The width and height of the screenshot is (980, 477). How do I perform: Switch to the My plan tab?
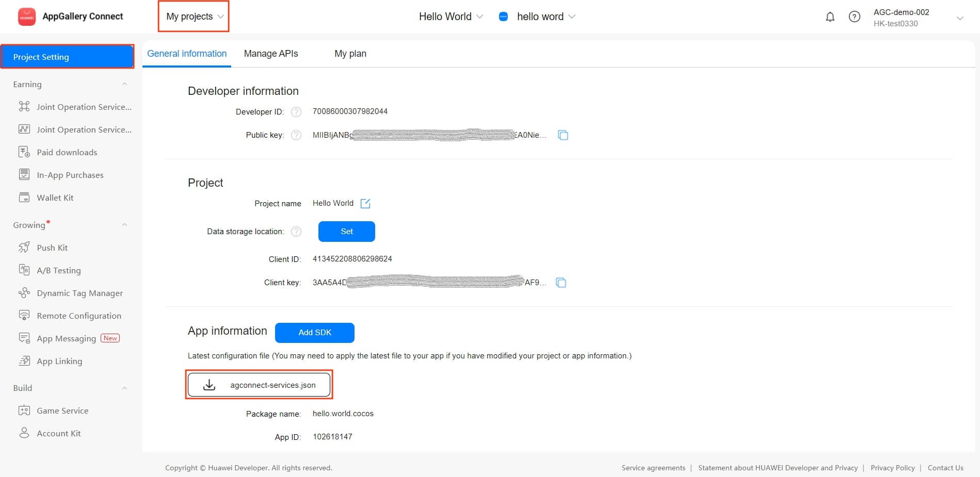[350, 54]
